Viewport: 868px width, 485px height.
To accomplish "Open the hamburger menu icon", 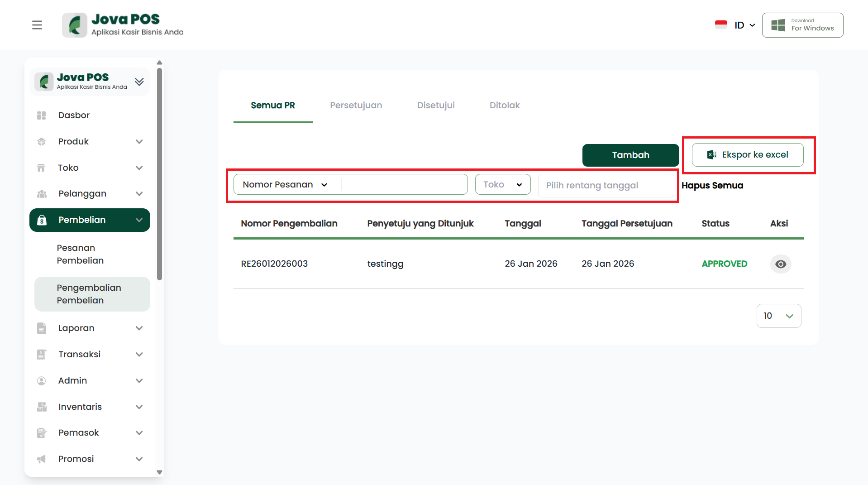I will click(x=37, y=25).
